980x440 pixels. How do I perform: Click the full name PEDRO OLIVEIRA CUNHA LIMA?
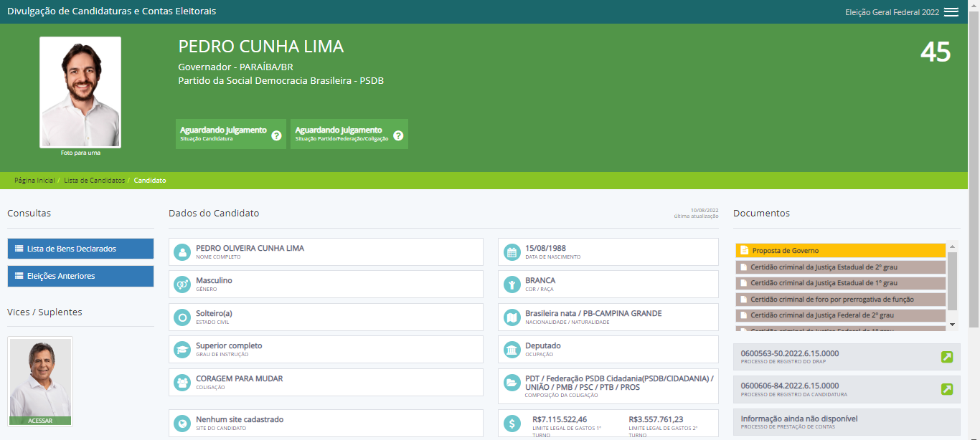[250, 248]
